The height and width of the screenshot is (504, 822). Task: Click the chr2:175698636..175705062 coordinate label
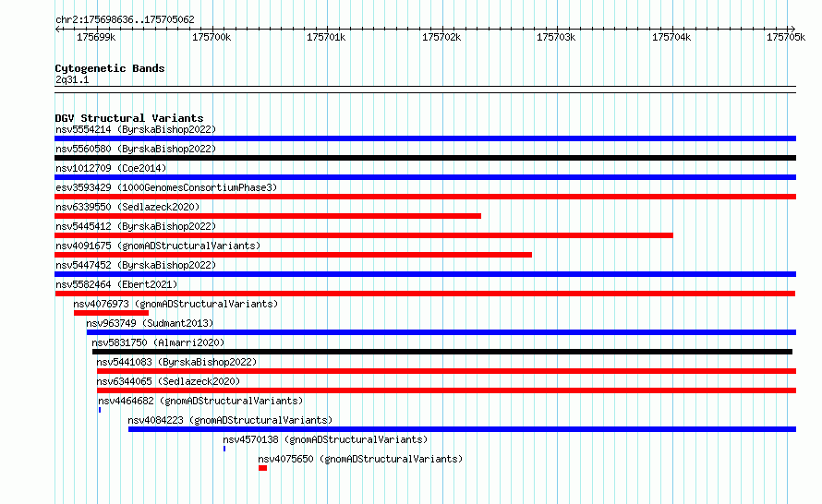[x=125, y=20]
